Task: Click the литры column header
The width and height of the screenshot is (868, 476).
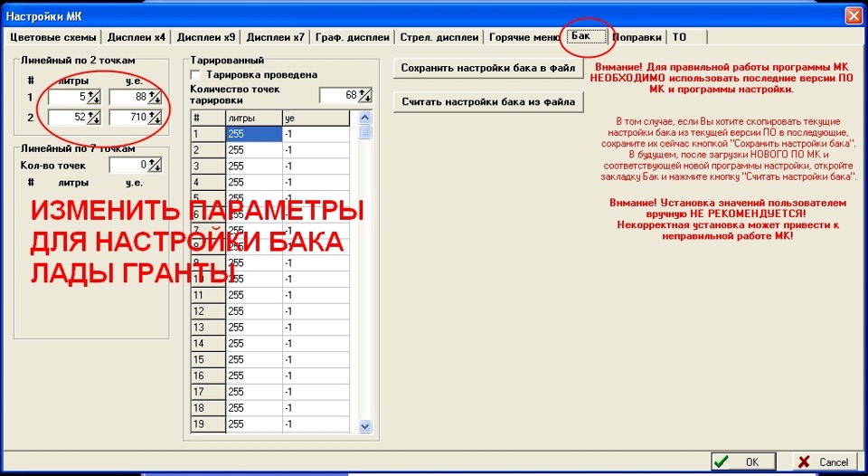Action: tap(254, 118)
